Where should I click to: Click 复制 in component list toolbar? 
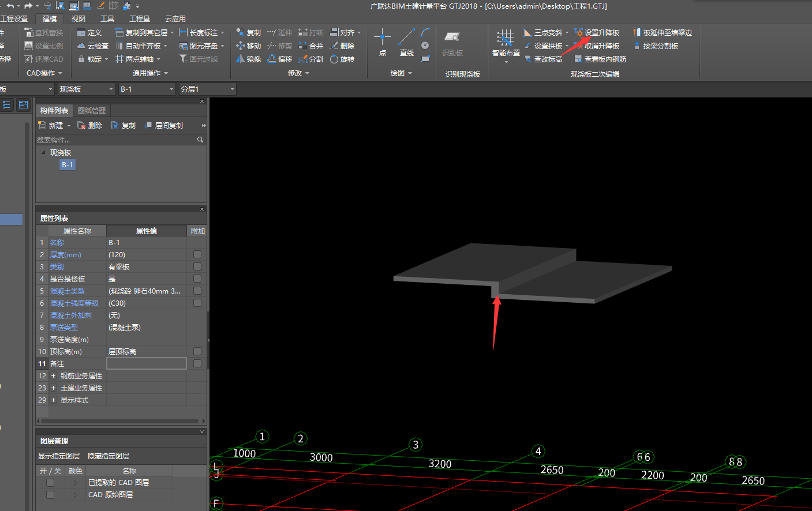[x=124, y=125]
